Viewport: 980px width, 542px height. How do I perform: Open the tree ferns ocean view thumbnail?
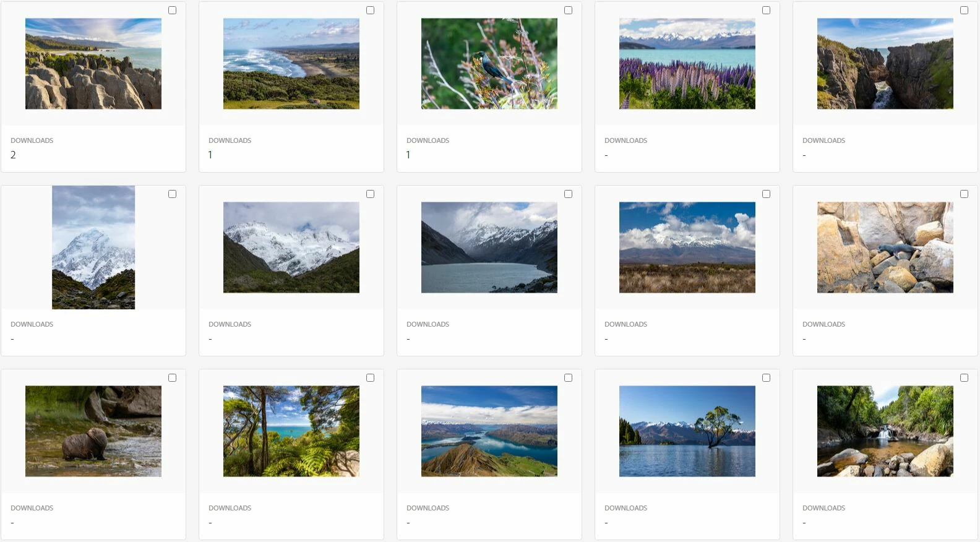[291, 431]
